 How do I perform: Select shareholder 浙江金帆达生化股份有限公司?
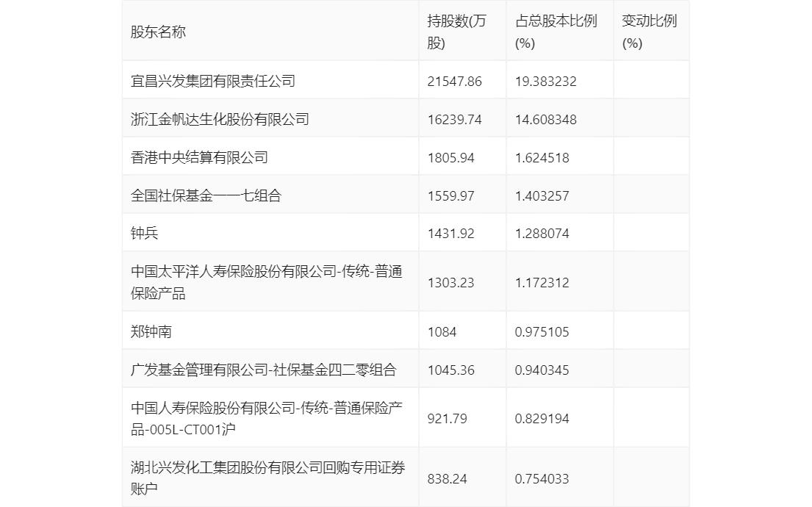coord(220,119)
